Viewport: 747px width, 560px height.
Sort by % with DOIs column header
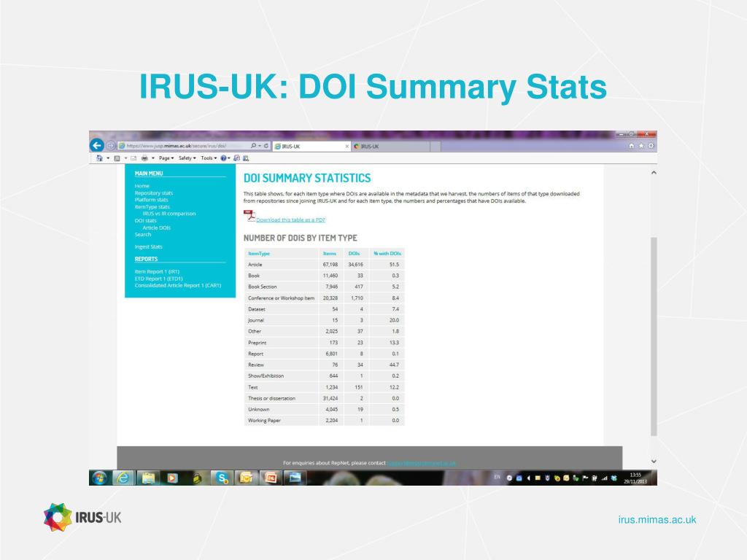pyautogui.click(x=387, y=253)
